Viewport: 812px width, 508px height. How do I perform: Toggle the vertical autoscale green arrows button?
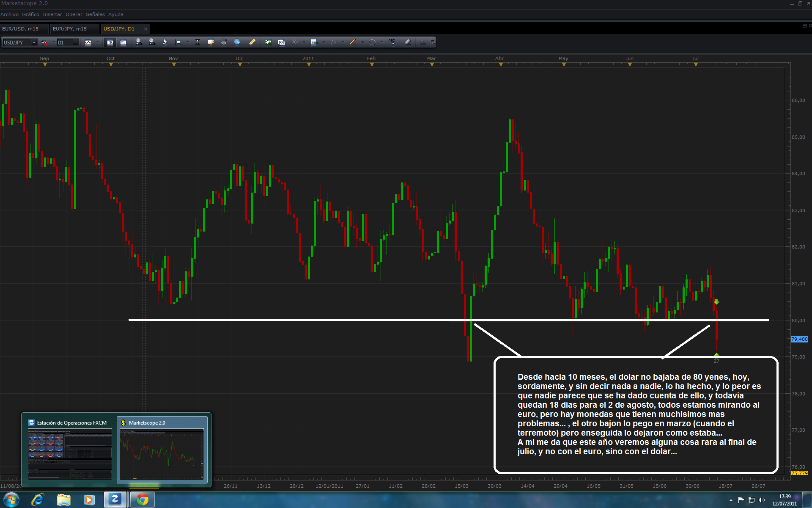click(198, 42)
